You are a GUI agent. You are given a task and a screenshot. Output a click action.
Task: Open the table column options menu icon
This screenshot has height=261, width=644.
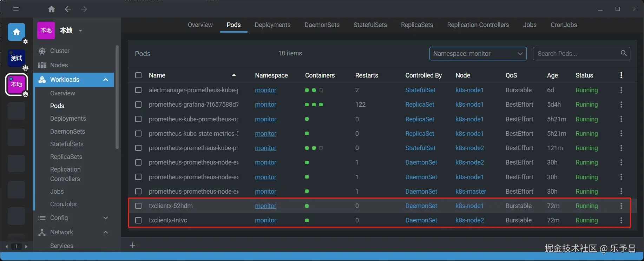621,75
